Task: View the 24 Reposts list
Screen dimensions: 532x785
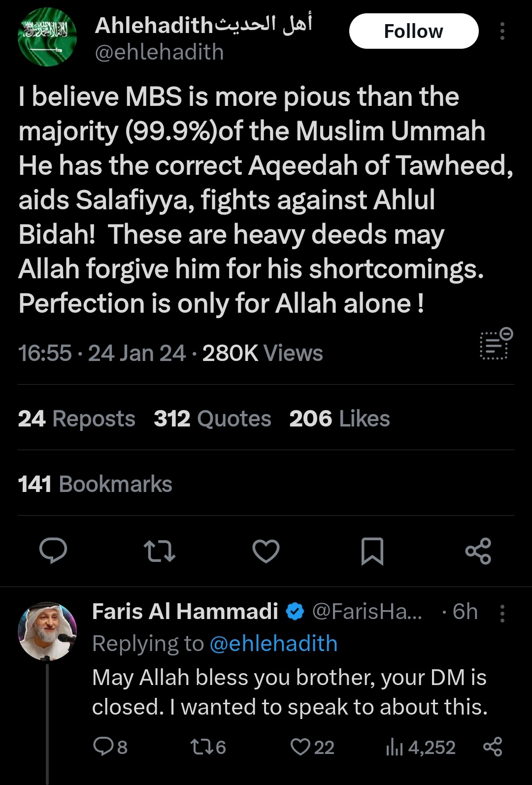Action: (76, 419)
